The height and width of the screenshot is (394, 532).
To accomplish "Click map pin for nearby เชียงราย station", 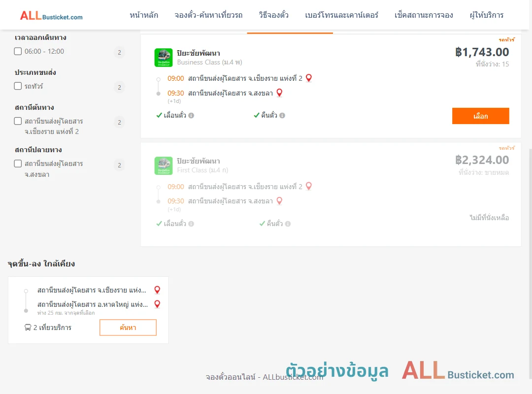I will click(x=157, y=290).
